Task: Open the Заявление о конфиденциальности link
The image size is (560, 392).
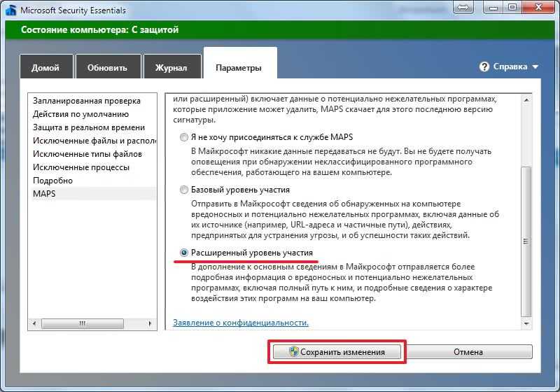Action: [241, 323]
